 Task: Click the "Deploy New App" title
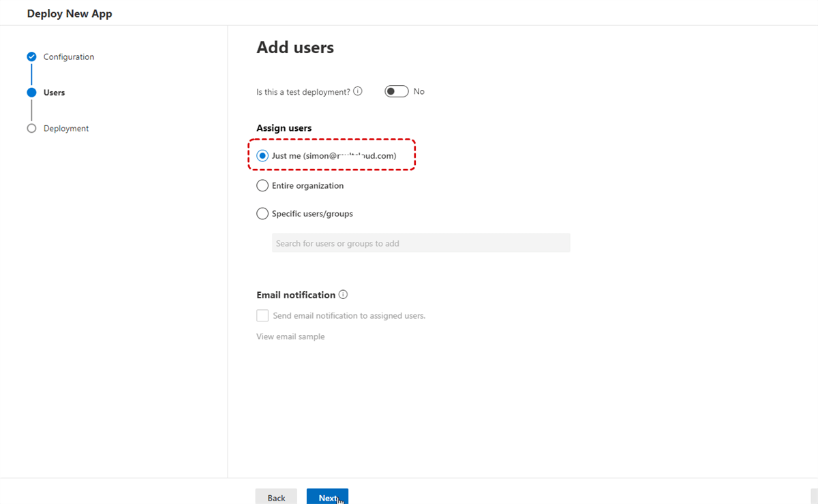(x=70, y=14)
